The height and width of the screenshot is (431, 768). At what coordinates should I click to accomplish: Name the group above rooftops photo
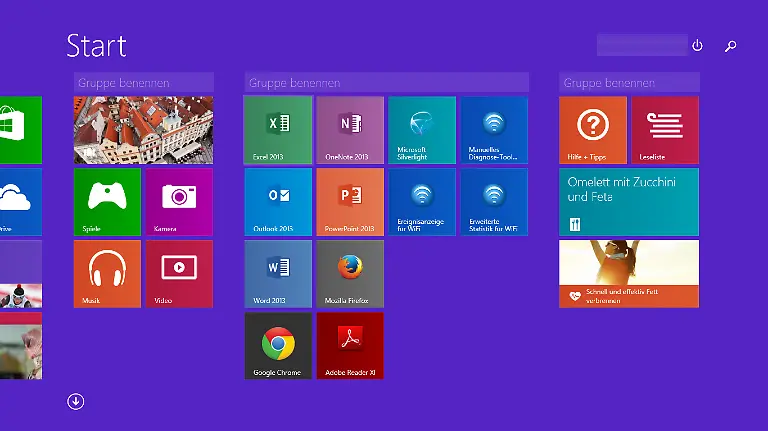[144, 82]
